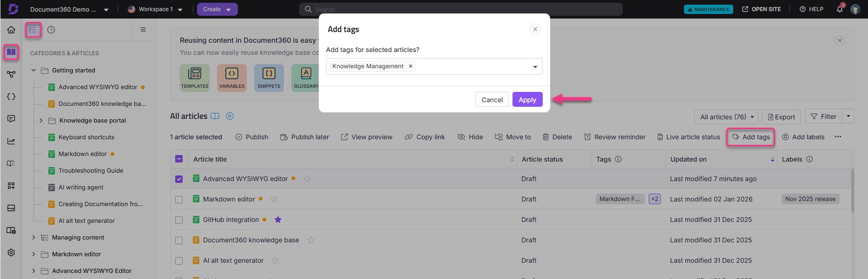Select Publish bulk action
Image resolution: width=868 pixels, height=279 pixels.
point(252,137)
